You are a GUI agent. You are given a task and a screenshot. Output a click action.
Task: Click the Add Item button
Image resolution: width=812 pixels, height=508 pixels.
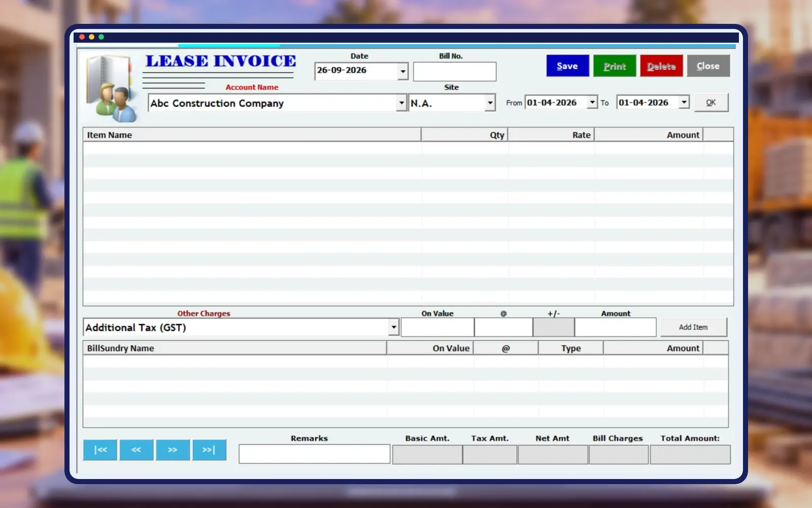[x=693, y=327]
